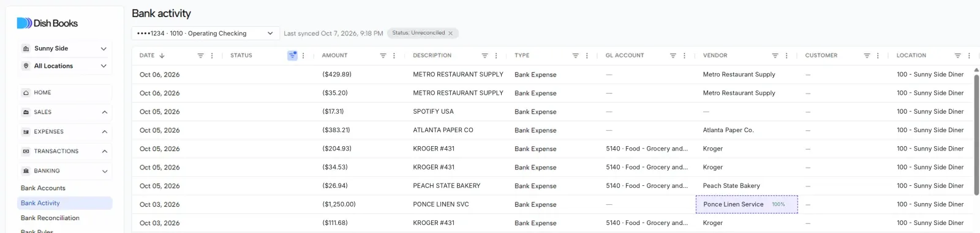Image resolution: width=980 pixels, height=233 pixels.
Task: Open Bank Accounts page
Action: 43,188
